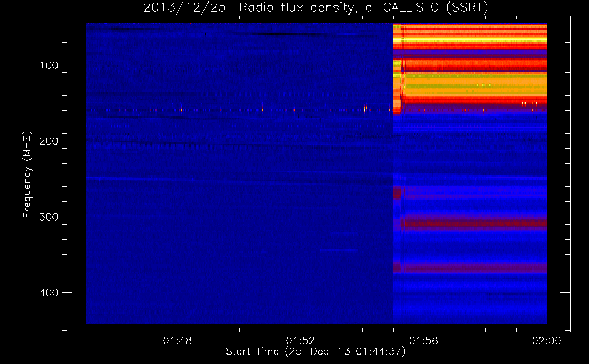Click the 02:00 time tick label
This screenshot has height=364, width=589.
pyautogui.click(x=546, y=341)
